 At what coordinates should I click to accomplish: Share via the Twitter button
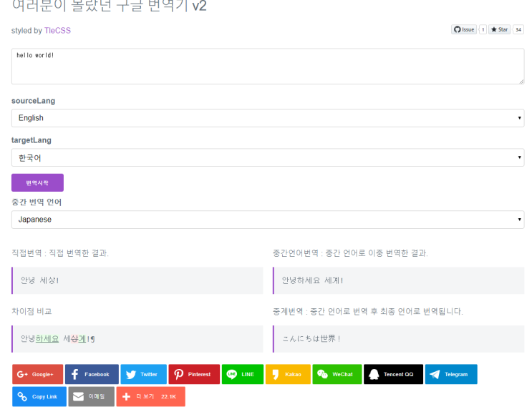(143, 374)
